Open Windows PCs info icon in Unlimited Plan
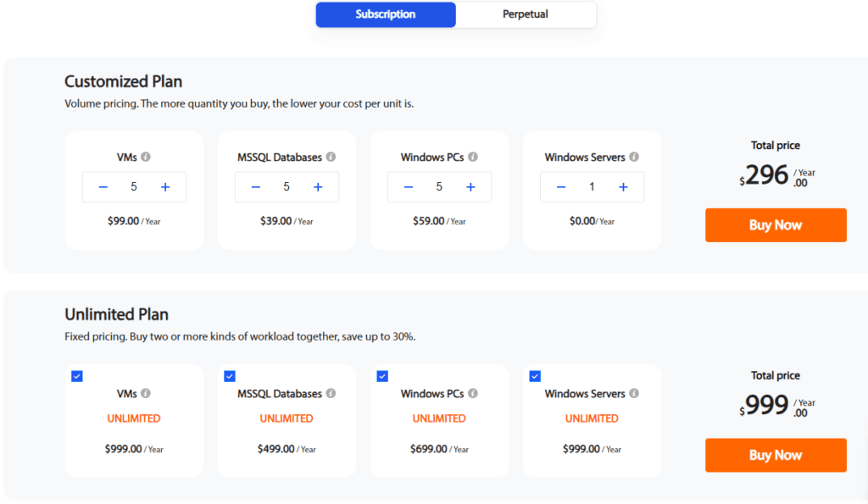Viewport: 868px width, 504px height. (473, 393)
